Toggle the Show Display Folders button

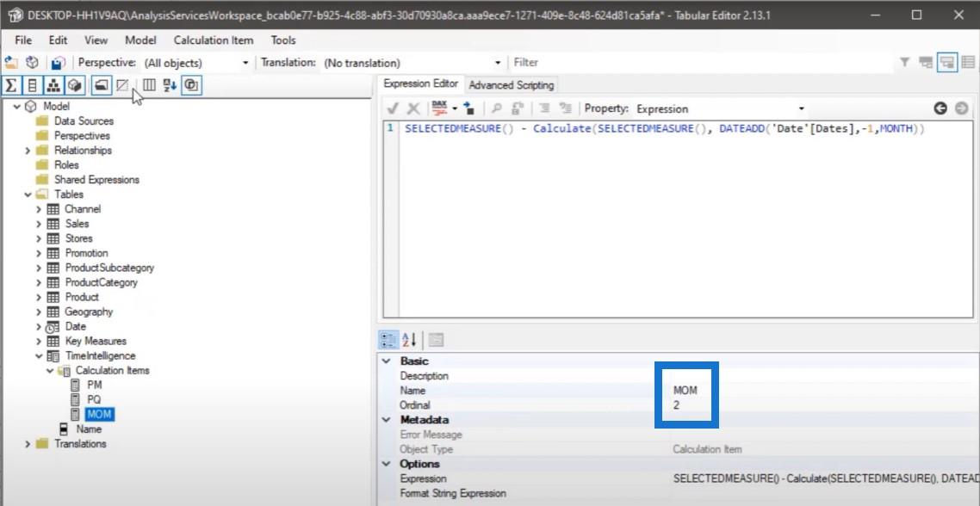(101, 85)
